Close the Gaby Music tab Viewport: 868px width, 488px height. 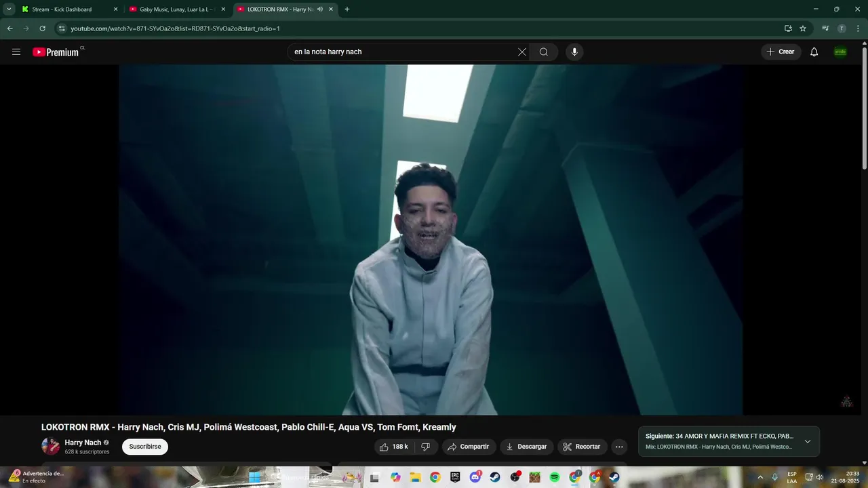coord(223,9)
